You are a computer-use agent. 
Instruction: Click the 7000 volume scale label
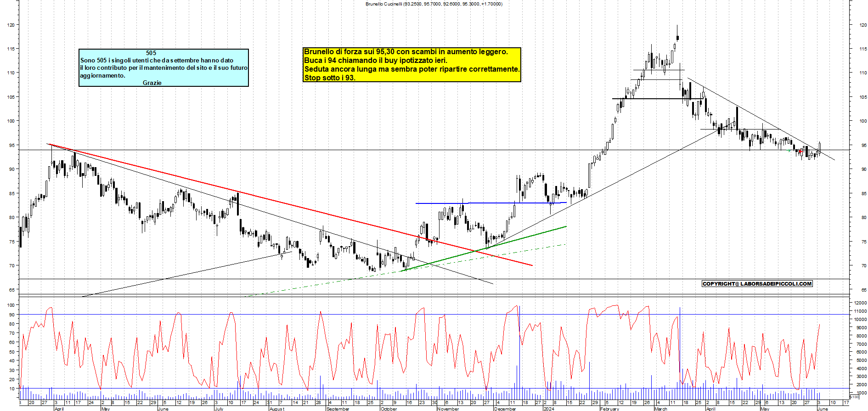coord(861,344)
